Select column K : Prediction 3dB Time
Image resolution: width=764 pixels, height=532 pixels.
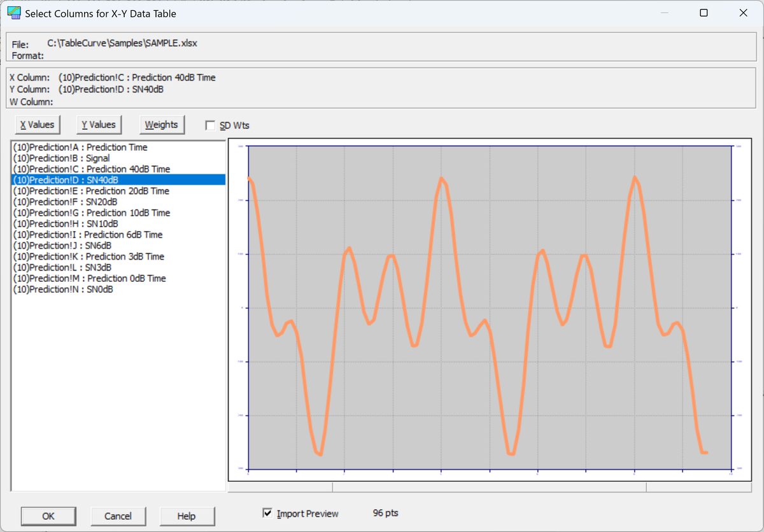point(118,256)
